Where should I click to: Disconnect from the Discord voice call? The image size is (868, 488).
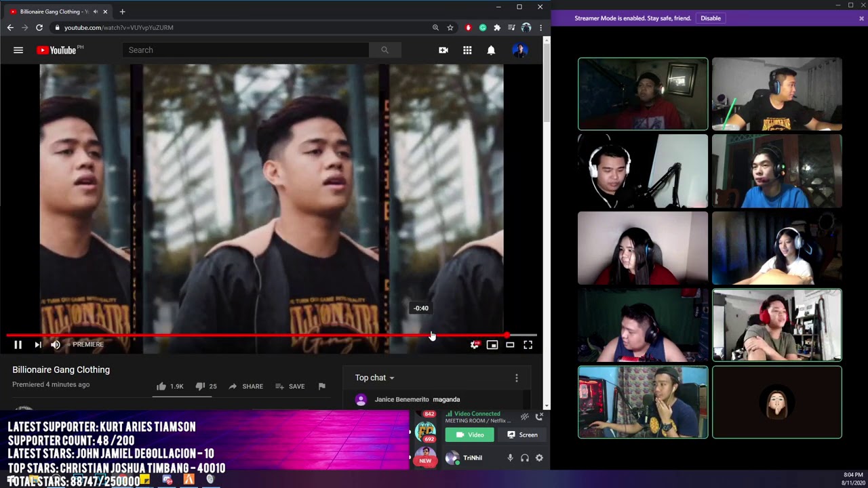(x=540, y=417)
